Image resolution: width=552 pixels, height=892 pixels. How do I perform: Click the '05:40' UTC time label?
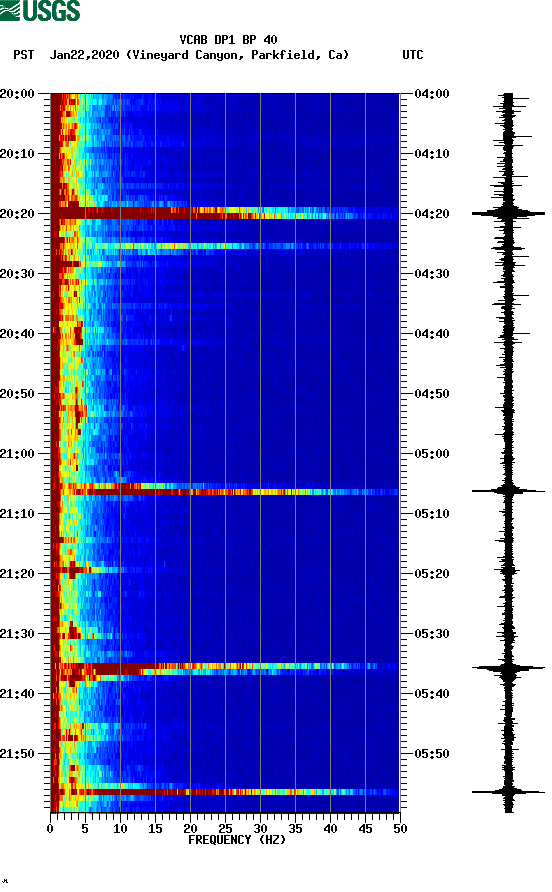[x=432, y=693]
